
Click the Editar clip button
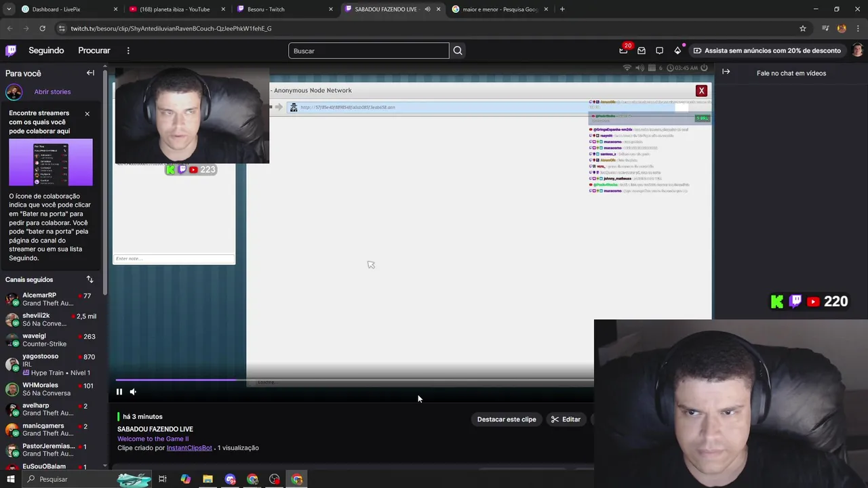[566, 420]
